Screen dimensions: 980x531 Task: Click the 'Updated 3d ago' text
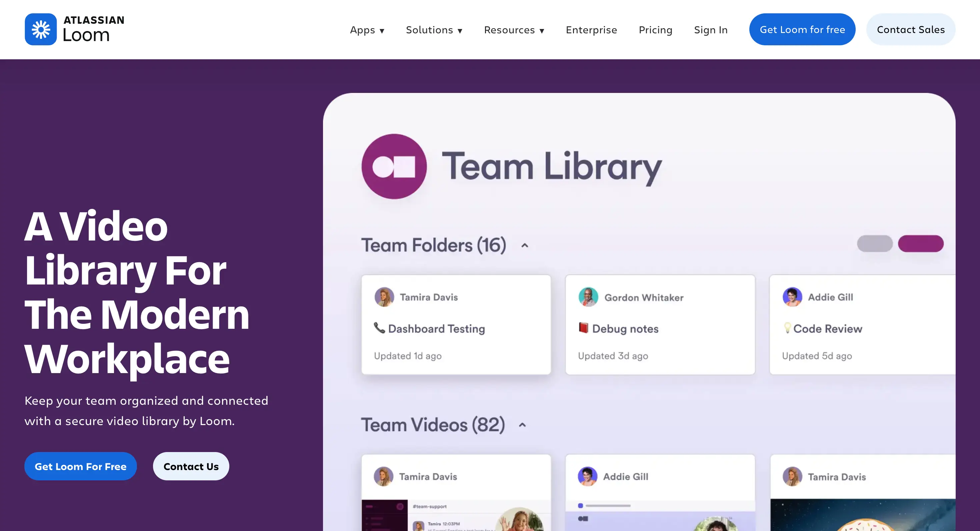pos(613,356)
